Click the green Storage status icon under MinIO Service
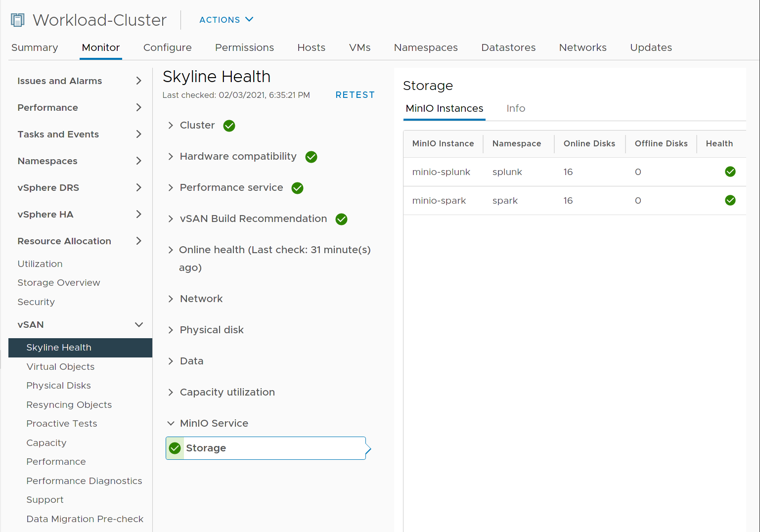The height and width of the screenshot is (532, 760). click(x=175, y=448)
